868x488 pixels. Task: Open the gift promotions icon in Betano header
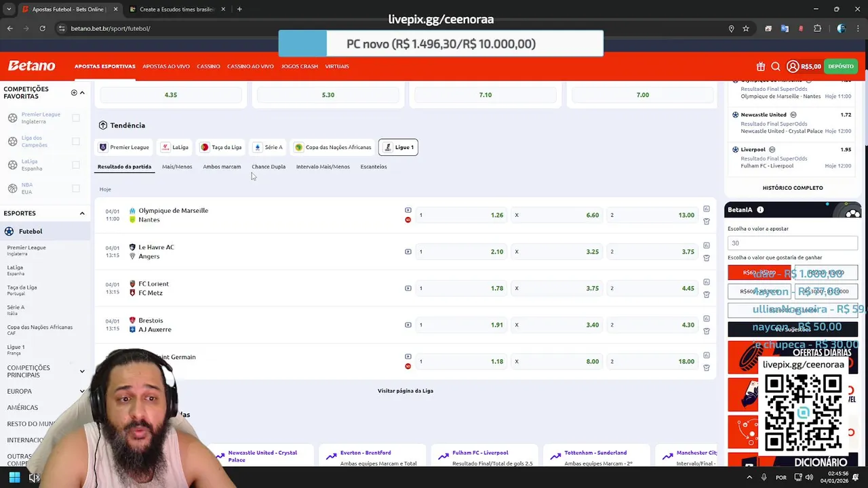tap(761, 66)
